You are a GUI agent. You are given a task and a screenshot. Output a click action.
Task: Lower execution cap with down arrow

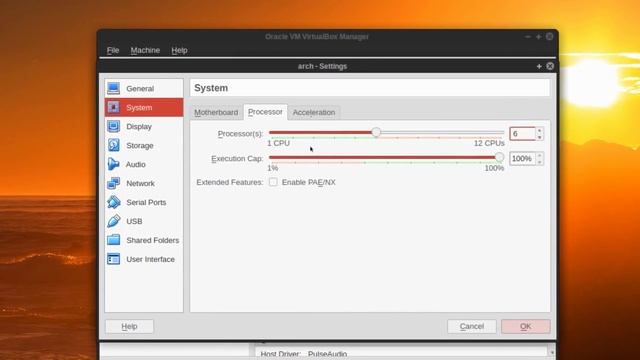click(x=539, y=162)
